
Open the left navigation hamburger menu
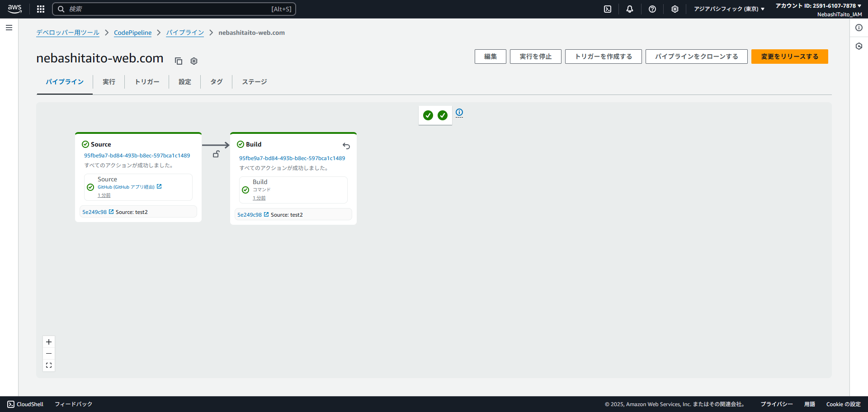click(x=9, y=28)
